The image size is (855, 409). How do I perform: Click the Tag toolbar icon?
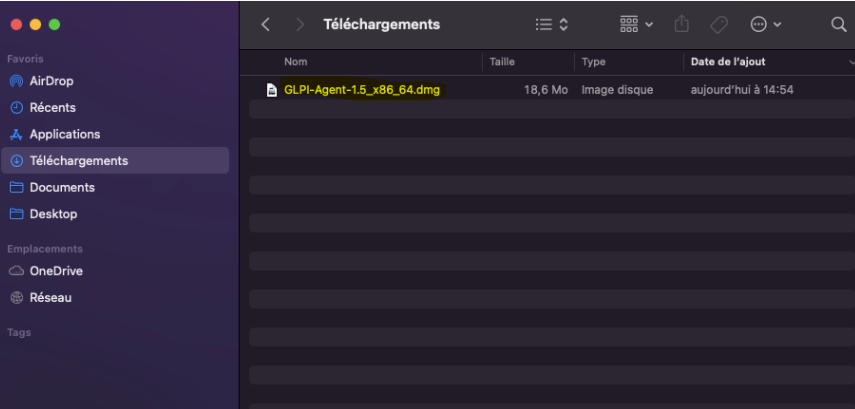[x=719, y=25]
